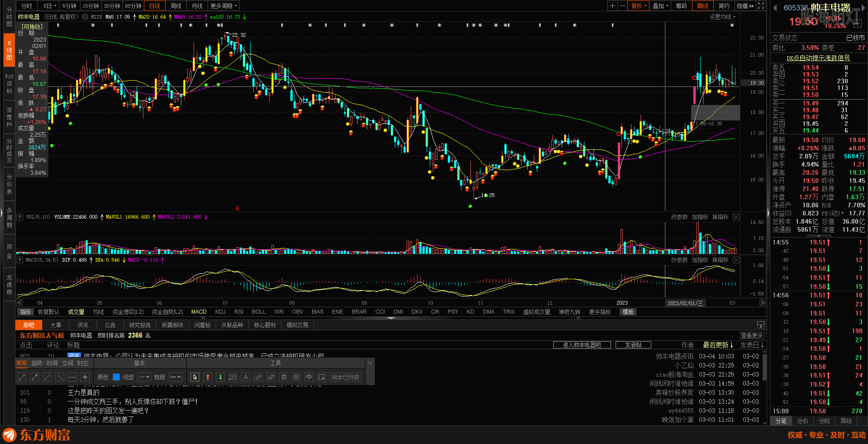The height and width of the screenshot is (444, 868).
Task: Open the 更多指标 list
Action: pyautogui.click(x=600, y=312)
